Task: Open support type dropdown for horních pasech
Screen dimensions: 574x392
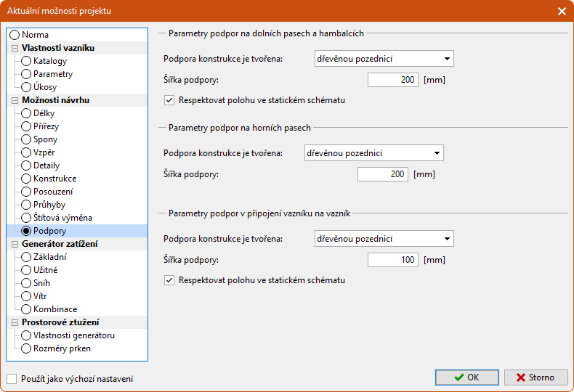Action: point(373,153)
